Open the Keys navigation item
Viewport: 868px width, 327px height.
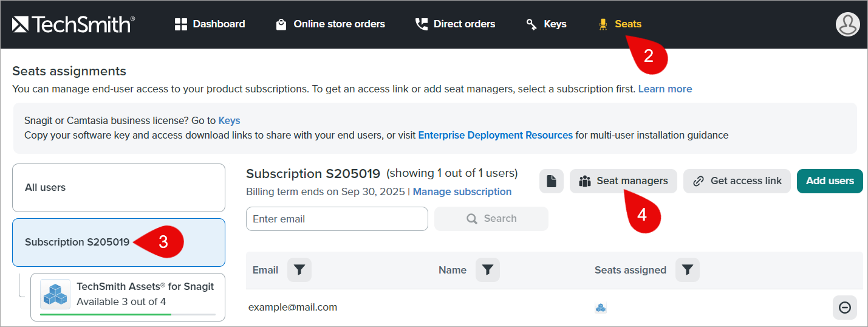546,24
